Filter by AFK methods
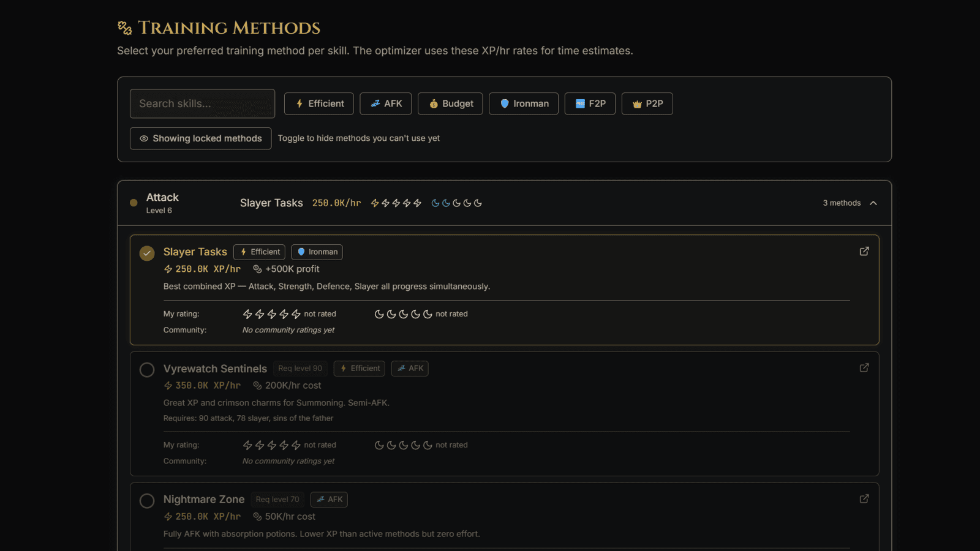This screenshot has height=551, width=980. tap(386, 103)
